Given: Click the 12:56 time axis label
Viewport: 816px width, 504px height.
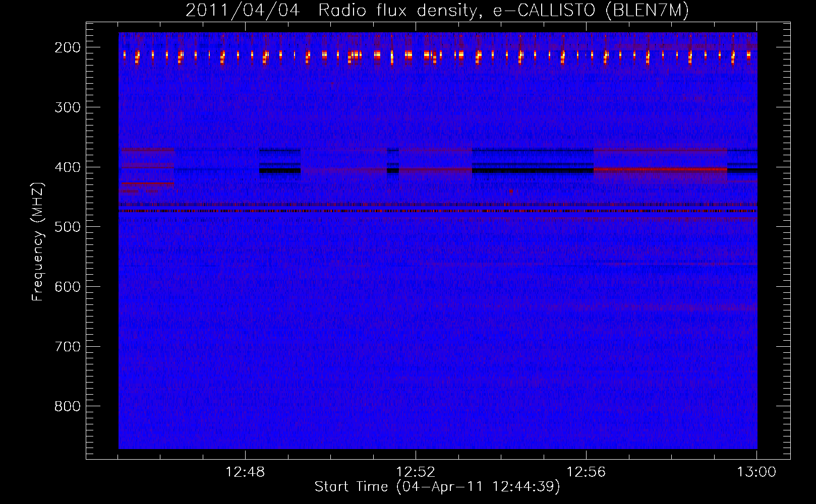Looking at the screenshot, I should tap(586, 472).
